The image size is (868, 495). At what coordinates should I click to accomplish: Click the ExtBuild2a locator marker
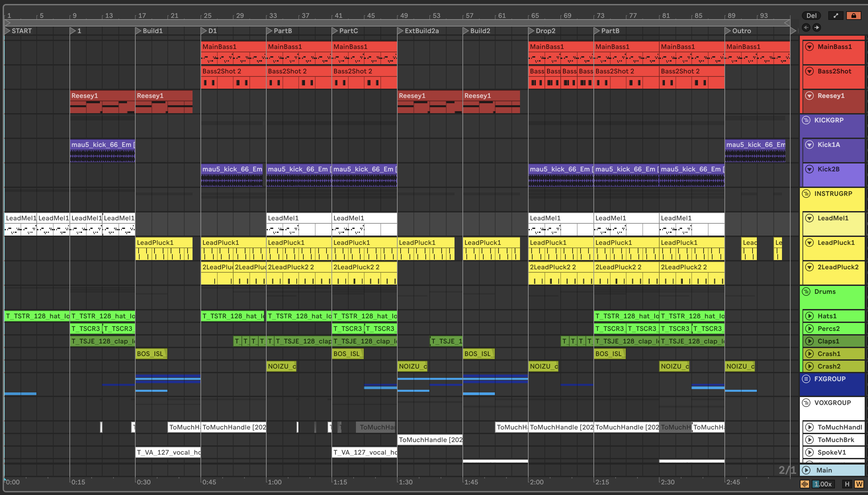click(418, 30)
